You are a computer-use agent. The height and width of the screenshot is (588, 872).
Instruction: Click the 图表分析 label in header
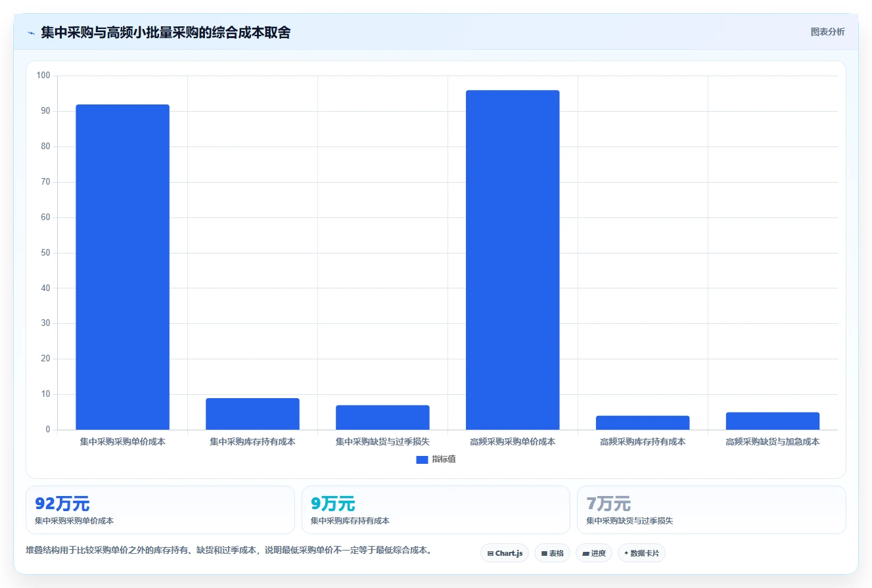coord(827,32)
